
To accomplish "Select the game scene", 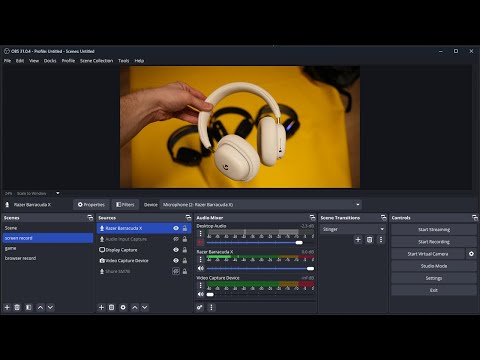I will point(48,248).
